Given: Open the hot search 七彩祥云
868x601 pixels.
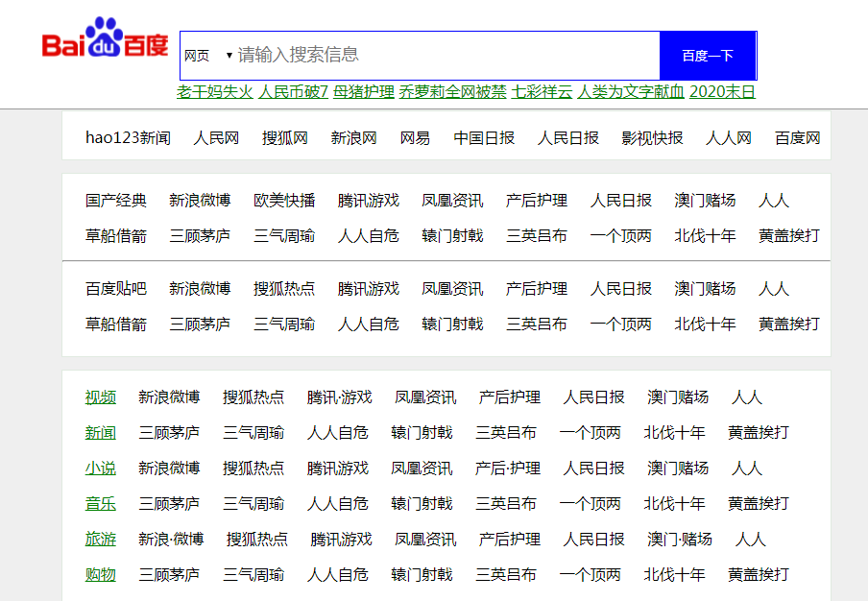Looking at the screenshot, I should coord(542,91).
